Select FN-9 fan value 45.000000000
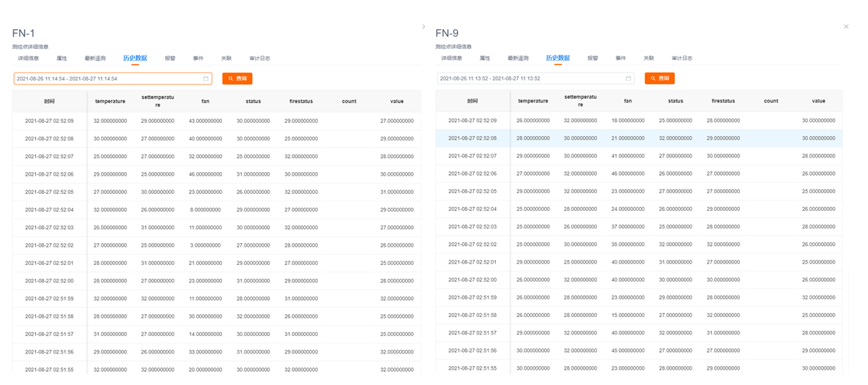Image resolution: width=868 pixels, height=385 pixels. 628,351
